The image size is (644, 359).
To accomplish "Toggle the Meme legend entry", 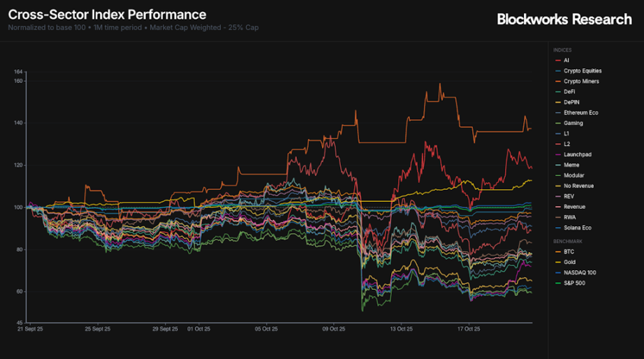I will pos(571,165).
